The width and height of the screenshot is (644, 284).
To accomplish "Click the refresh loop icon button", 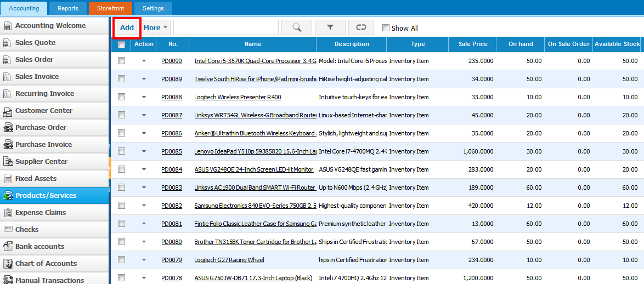I will coord(361,27).
